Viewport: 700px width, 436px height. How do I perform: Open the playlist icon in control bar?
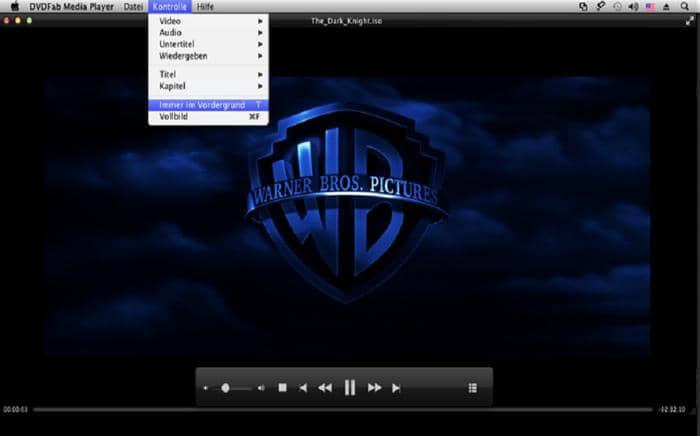473,388
